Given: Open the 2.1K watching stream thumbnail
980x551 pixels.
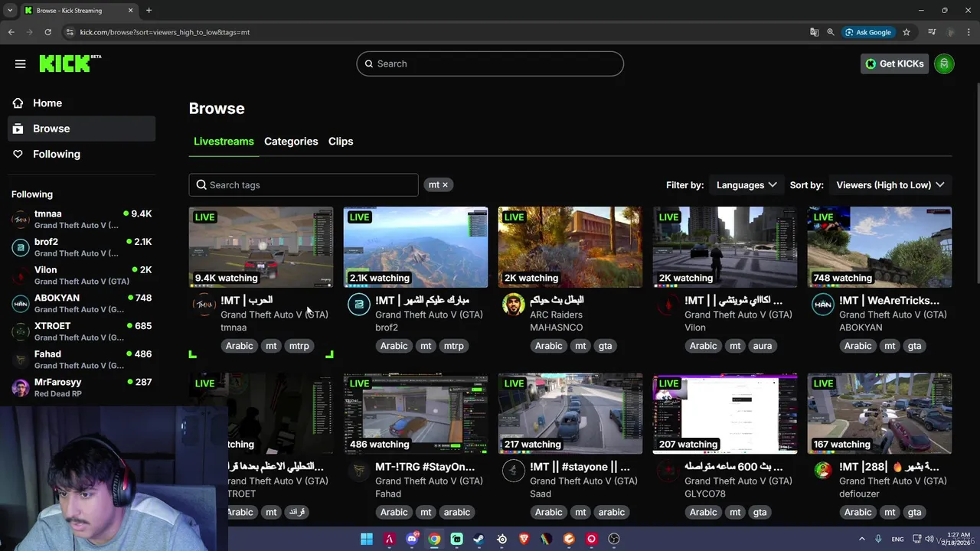Looking at the screenshot, I should pos(416,247).
